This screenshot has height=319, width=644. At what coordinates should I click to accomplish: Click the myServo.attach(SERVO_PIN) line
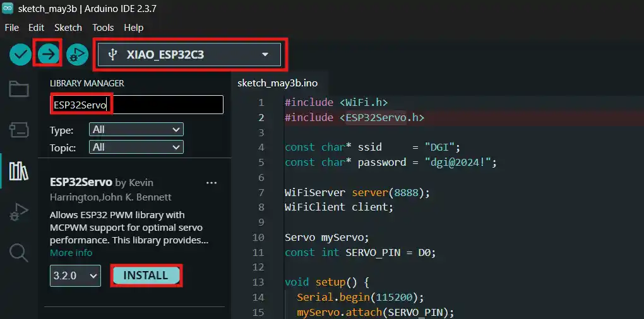click(376, 313)
